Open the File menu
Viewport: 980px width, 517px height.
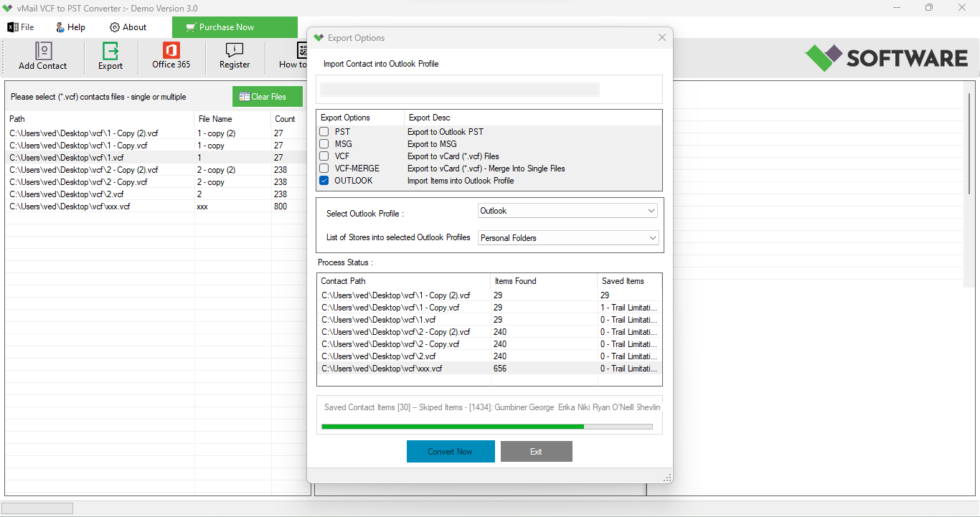21,27
